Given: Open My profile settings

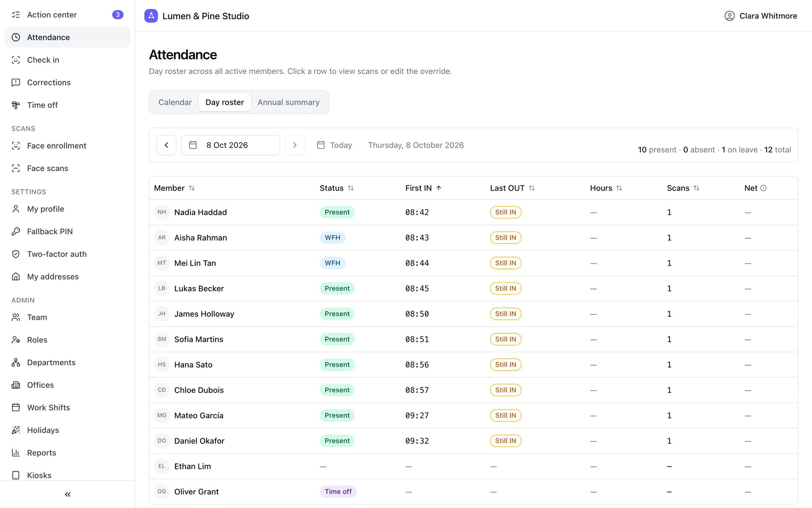Looking at the screenshot, I should click(67, 209).
